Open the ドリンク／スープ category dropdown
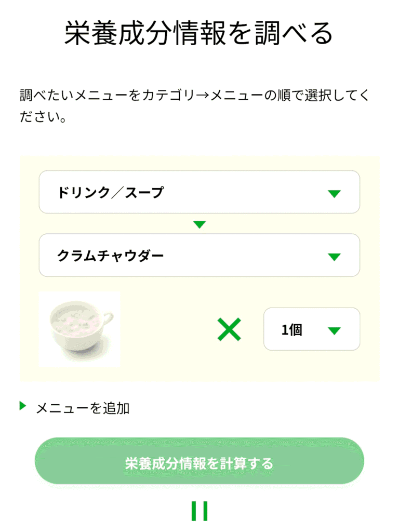 tap(199, 192)
